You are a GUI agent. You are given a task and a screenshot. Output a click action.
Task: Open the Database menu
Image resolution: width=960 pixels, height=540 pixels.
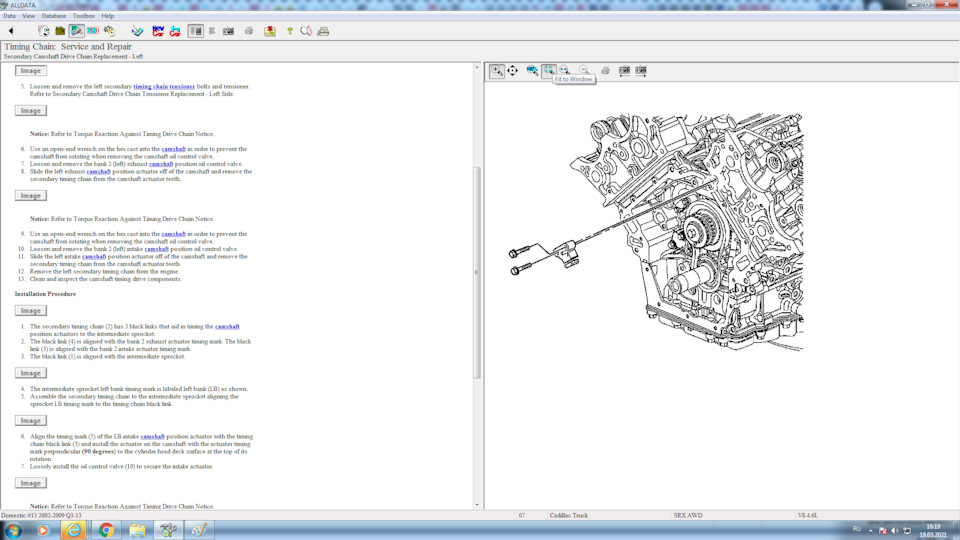54,16
